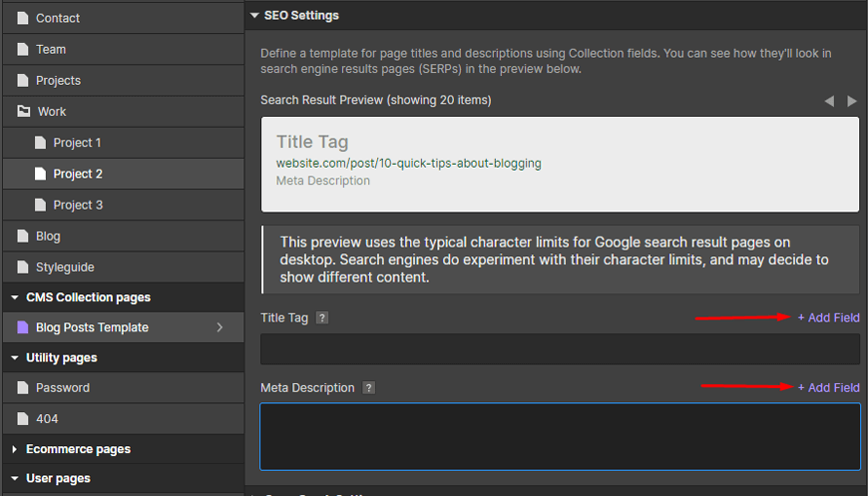Click the Title Tag help icon
This screenshot has width=868, height=496.
(321, 317)
